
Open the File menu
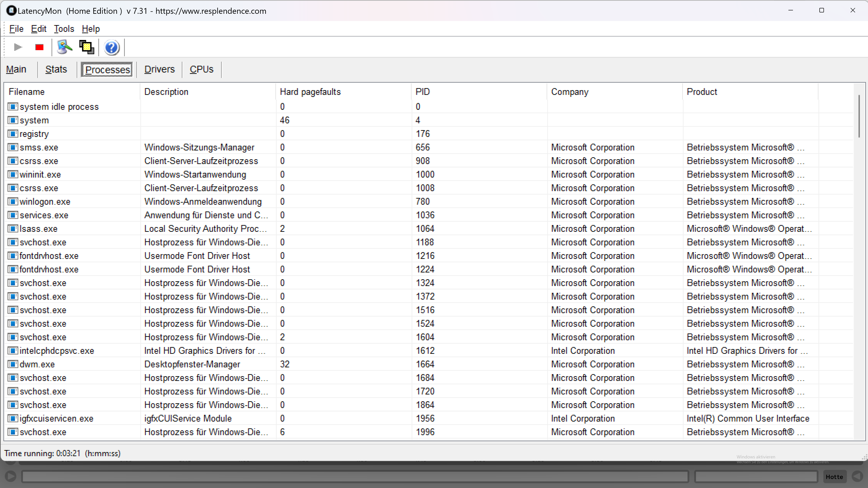click(x=16, y=29)
